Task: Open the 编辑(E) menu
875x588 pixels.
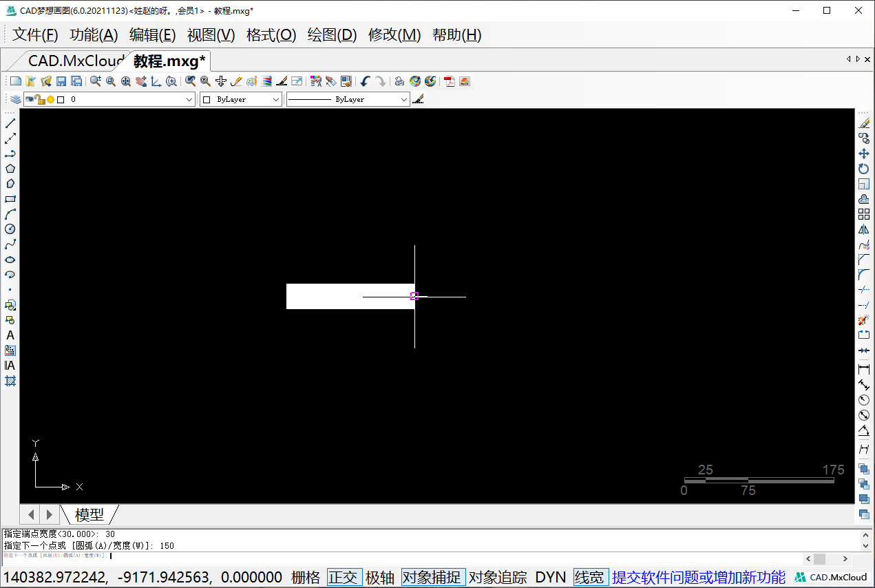Action: pos(152,35)
